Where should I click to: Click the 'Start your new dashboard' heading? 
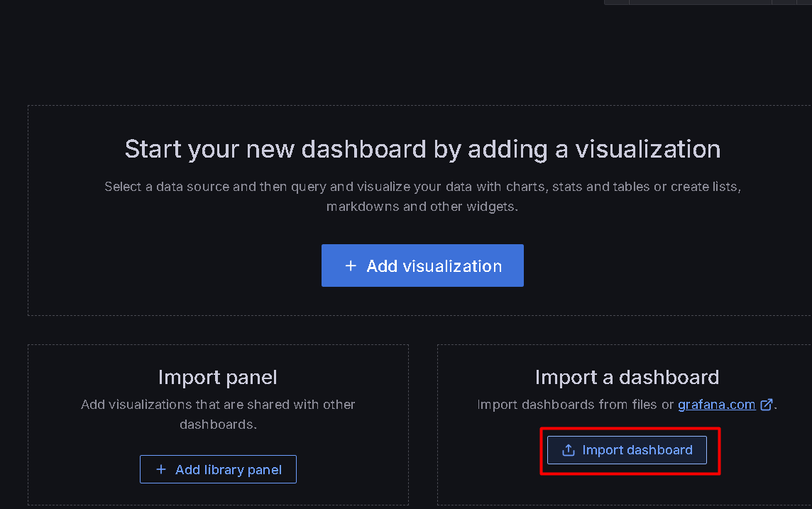[x=422, y=149]
